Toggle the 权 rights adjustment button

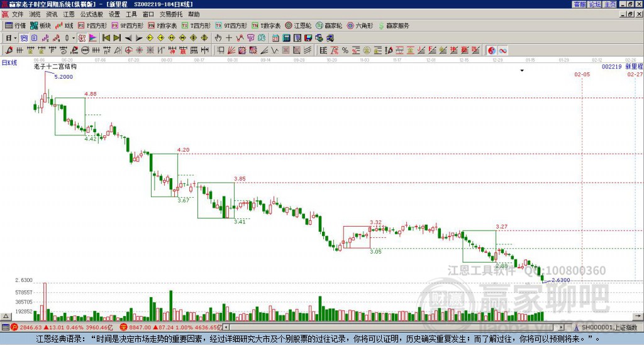(x=82, y=38)
